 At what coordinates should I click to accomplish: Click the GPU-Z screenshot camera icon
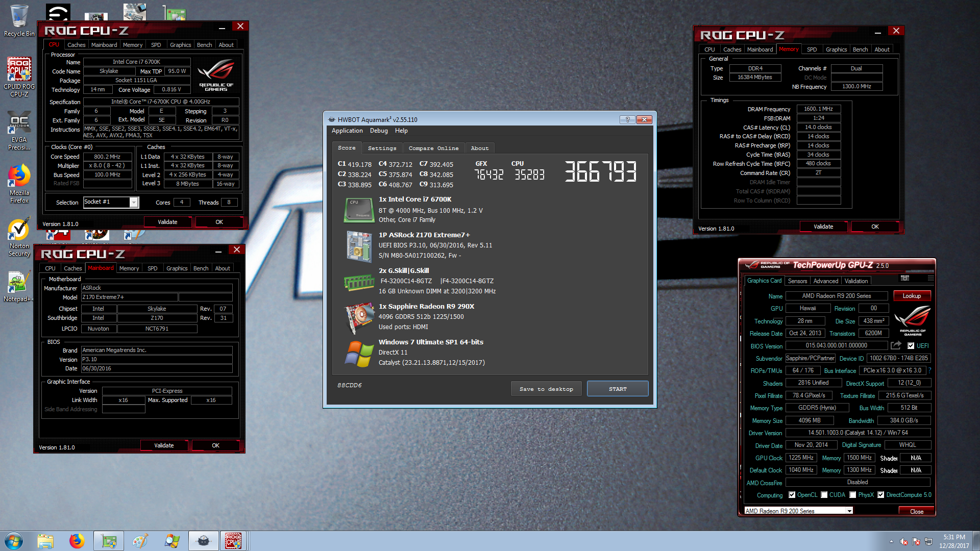905,278
